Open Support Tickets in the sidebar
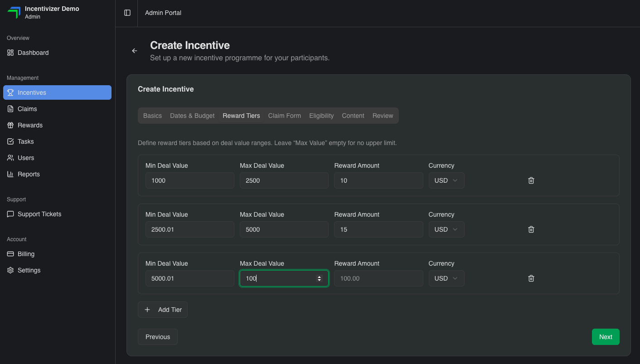This screenshot has width=640, height=364. tap(57, 214)
